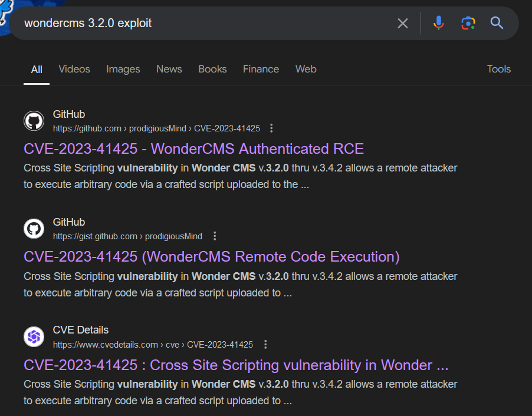Switch to the Web tab
This screenshot has width=532, height=416.
(x=306, y=69)
